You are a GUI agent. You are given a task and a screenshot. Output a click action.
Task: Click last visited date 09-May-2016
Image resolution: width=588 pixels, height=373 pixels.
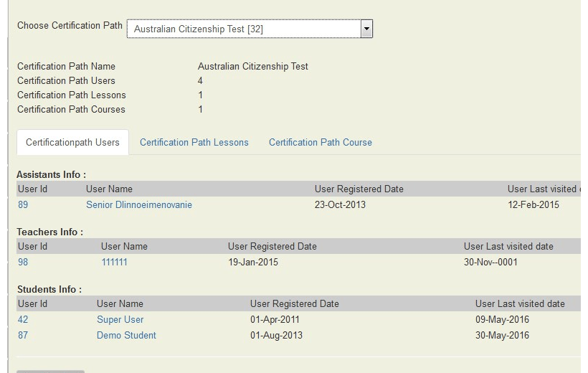[x=502, y=319]
